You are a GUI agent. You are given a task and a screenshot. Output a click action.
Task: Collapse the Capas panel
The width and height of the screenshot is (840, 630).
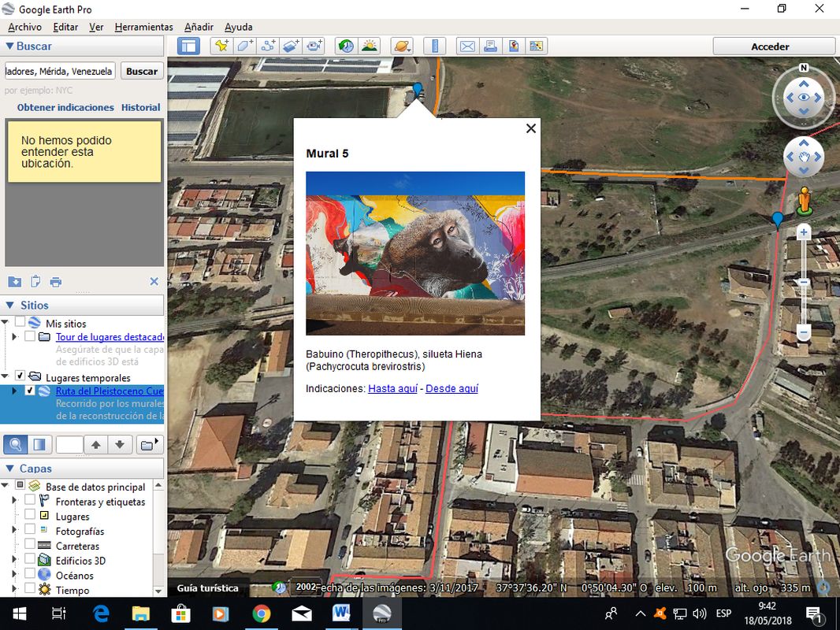coord(9,469)
